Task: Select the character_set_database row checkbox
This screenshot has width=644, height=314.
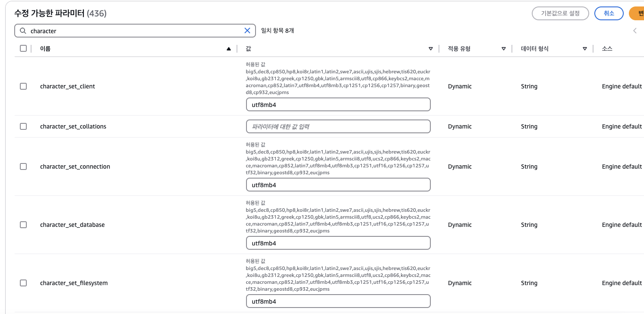Action: tap(23, 225)
